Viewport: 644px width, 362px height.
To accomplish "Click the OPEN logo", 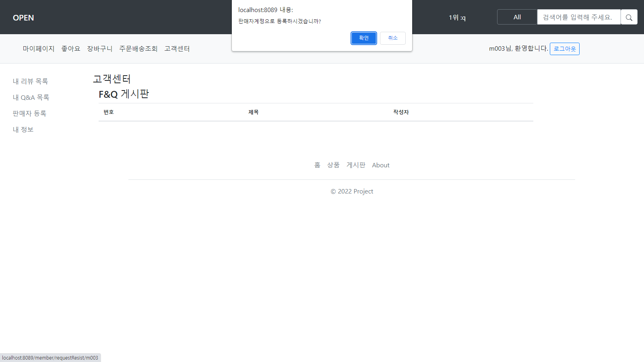I will [23, 18].
